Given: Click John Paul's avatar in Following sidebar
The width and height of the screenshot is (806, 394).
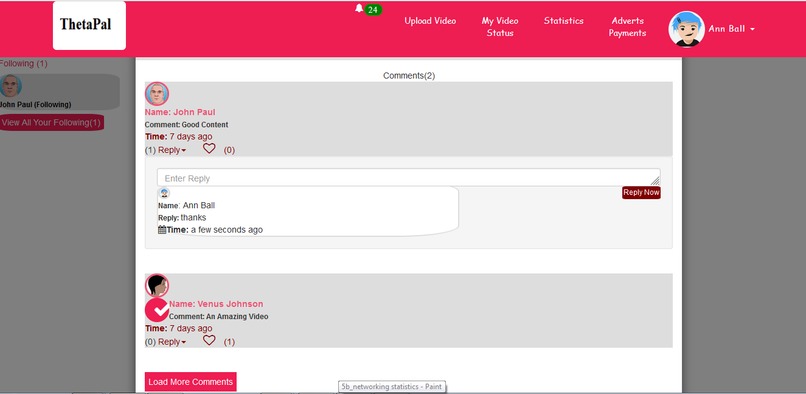Looking at the screenshot, I should pos(10,86).
